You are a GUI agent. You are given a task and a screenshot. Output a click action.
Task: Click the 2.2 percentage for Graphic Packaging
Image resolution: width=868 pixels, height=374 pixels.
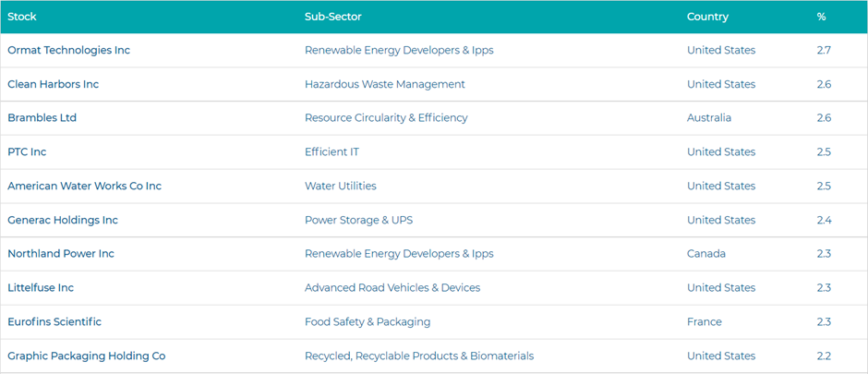pyautogui.click(x=824, y=356)
